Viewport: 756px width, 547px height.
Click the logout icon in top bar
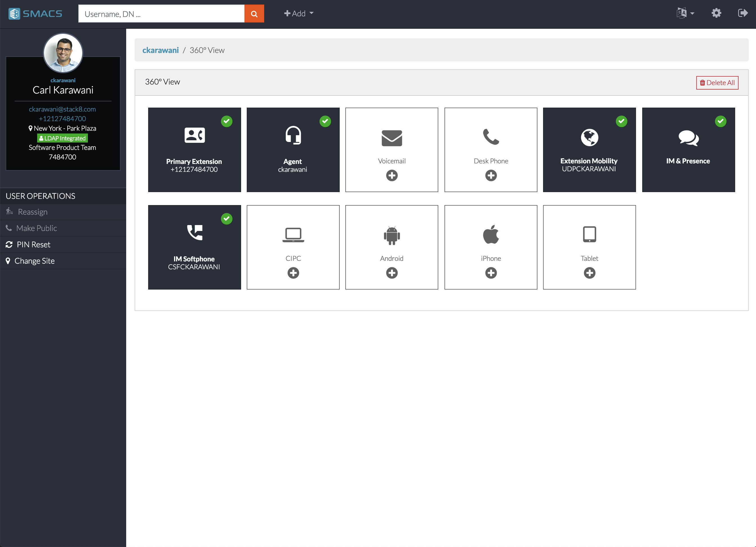click(743, 13)
